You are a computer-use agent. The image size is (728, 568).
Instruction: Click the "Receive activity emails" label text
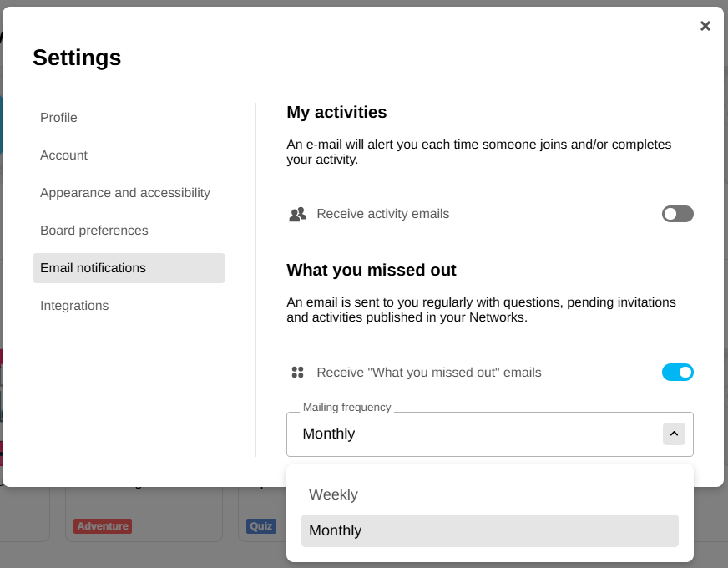(x=382, y=214)
